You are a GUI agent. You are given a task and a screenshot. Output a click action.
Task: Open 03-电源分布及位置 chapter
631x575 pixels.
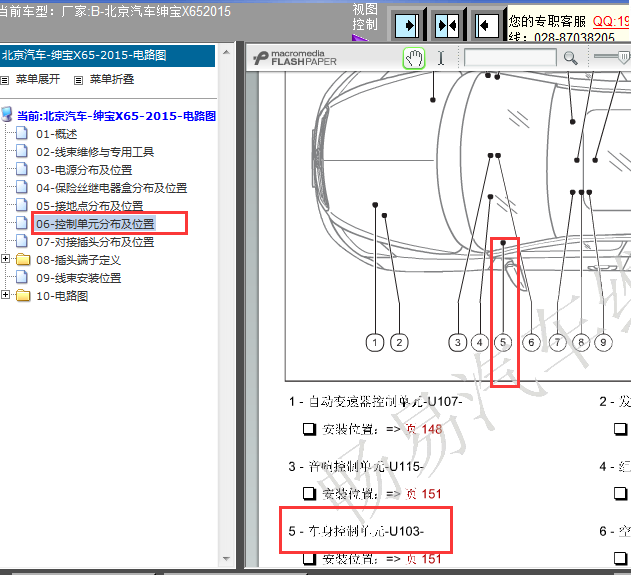coord(84,170)
